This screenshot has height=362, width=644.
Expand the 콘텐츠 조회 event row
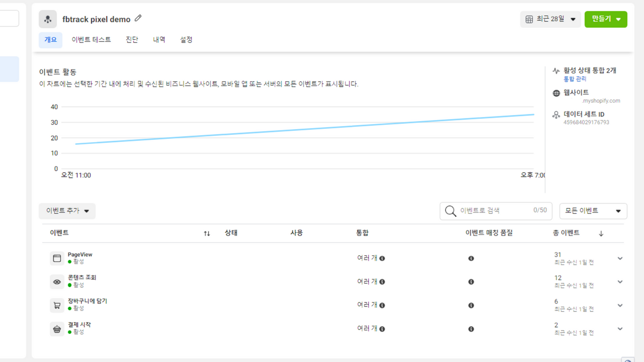click(x=620, y=282)
